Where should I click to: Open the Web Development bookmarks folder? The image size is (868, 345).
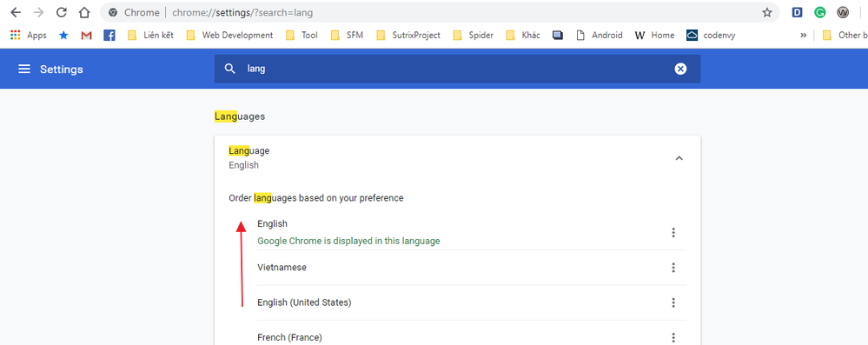[x=229, y=35]
